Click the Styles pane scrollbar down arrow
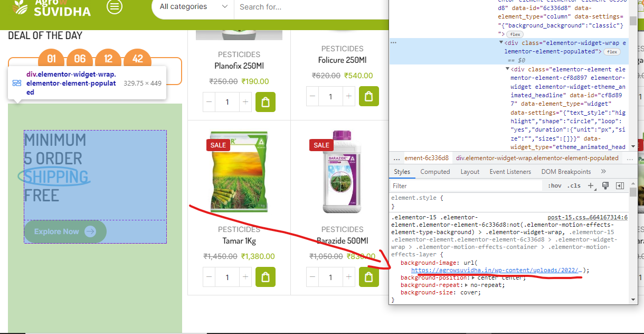The image size is (644, 334). tap(633, 300)
